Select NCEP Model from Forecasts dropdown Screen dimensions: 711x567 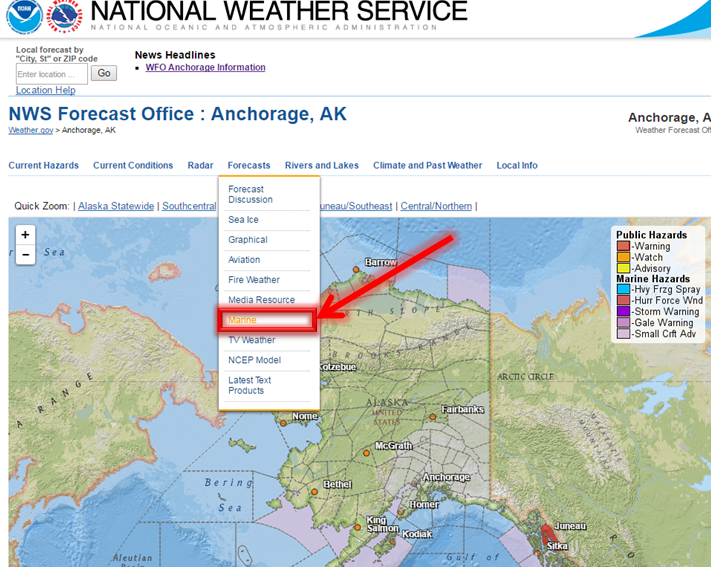point(254,360)
